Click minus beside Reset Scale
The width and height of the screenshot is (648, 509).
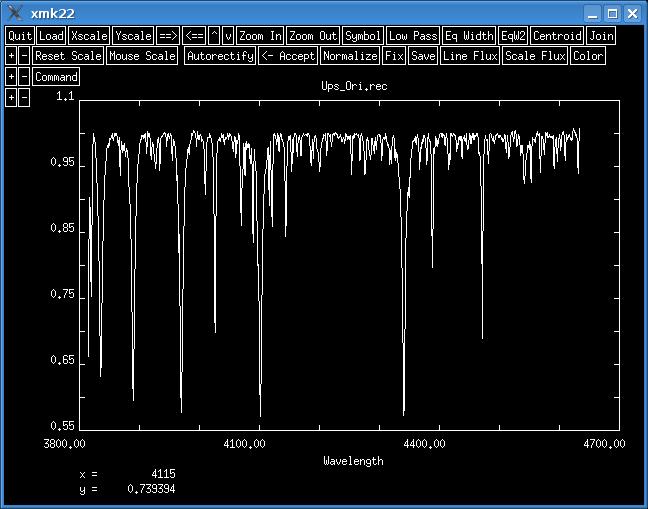(x=24, y=56)
